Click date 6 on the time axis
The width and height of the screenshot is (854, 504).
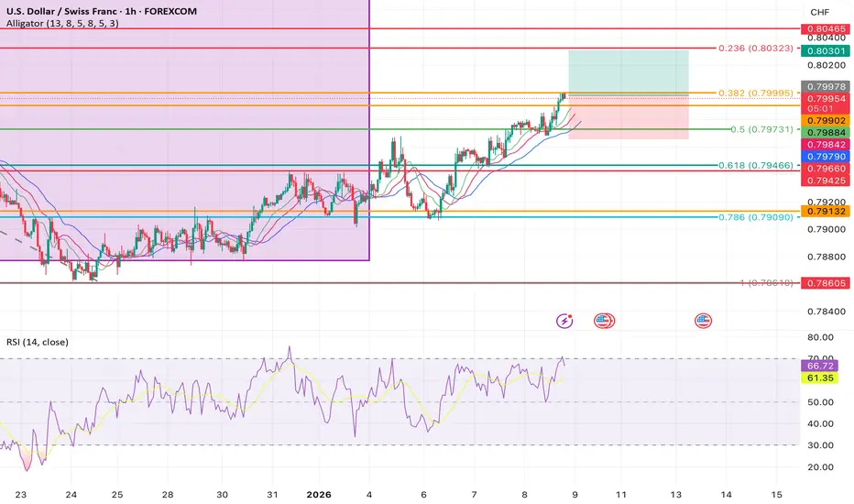[x=423, y=495]
